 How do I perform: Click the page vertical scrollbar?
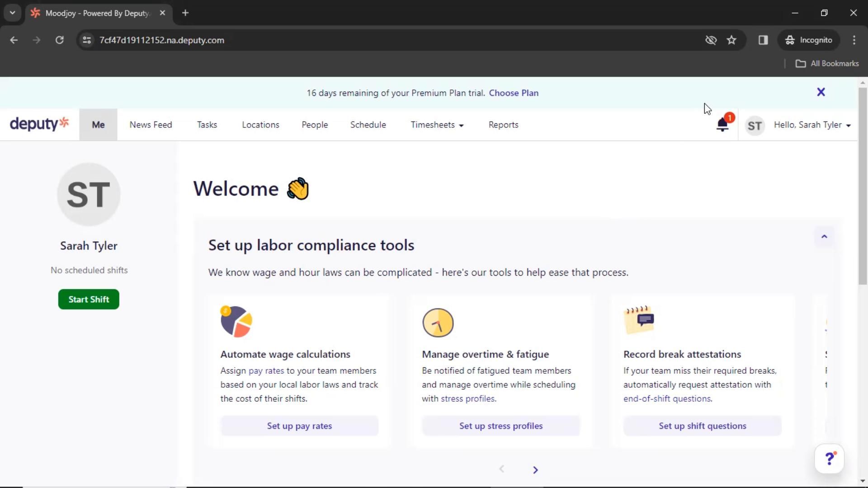pyautogui.click(x=863, y=185)
